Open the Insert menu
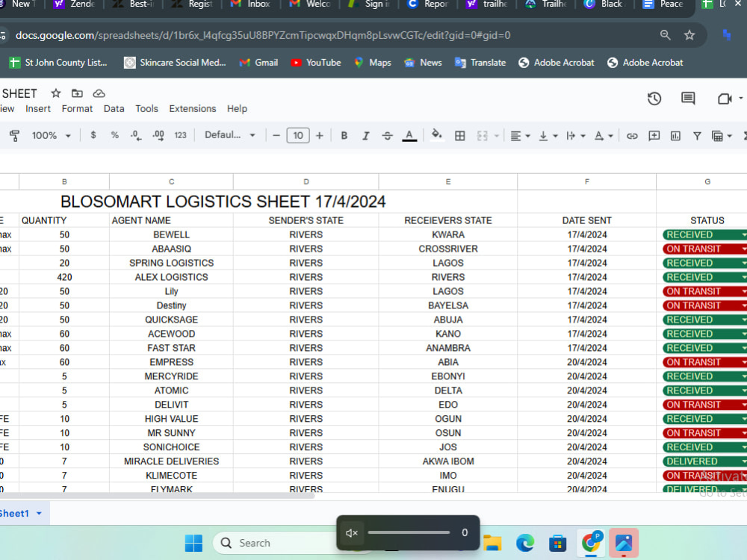 tap(38, 108)
